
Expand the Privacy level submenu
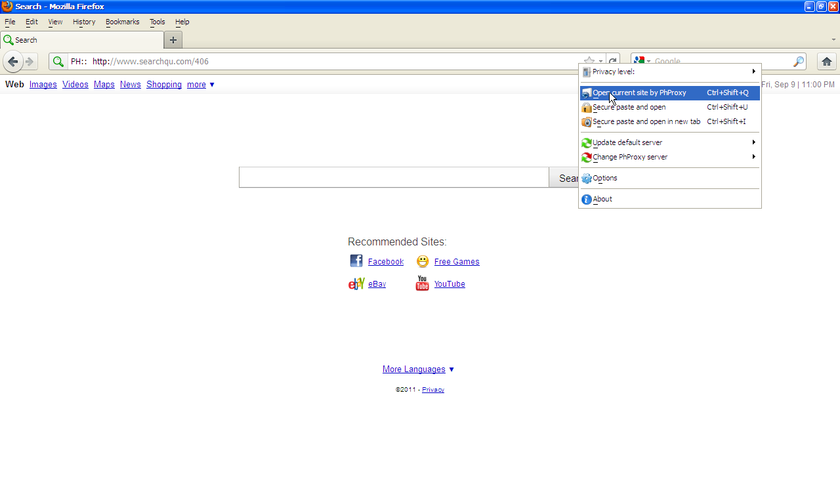click(x=669, y=72)
